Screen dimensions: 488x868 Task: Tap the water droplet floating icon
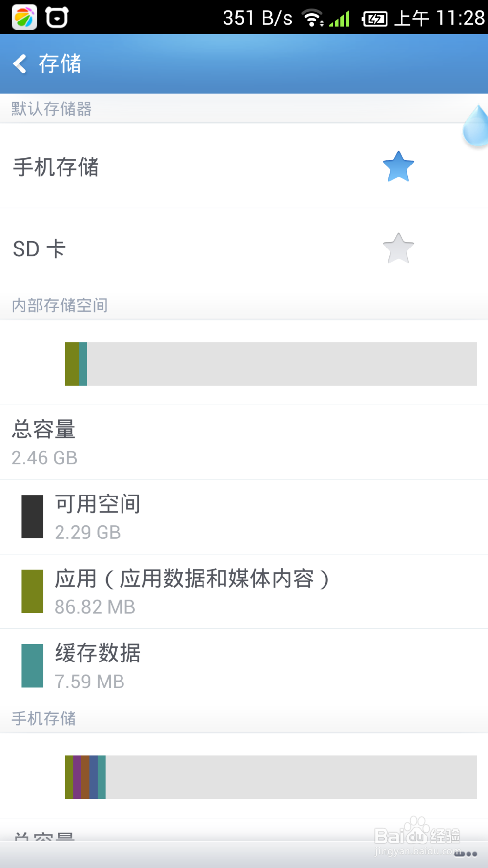[476, 125]
